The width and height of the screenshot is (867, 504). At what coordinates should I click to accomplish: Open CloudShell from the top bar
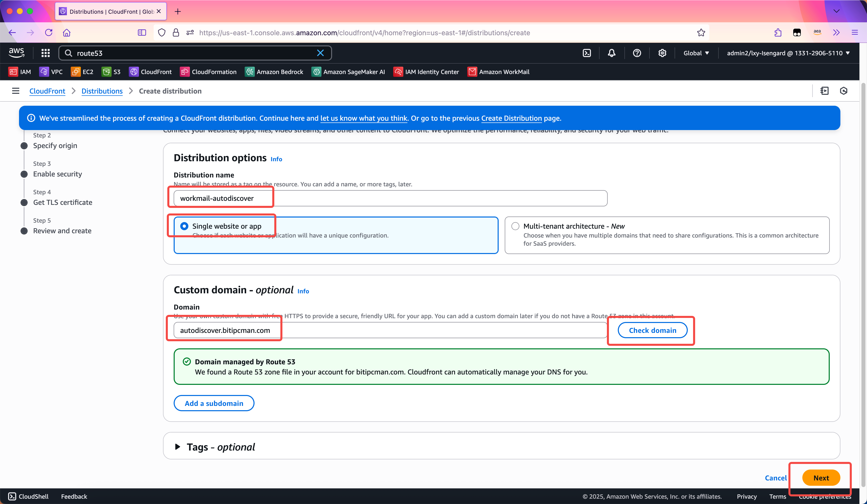[x=587, y=53]
